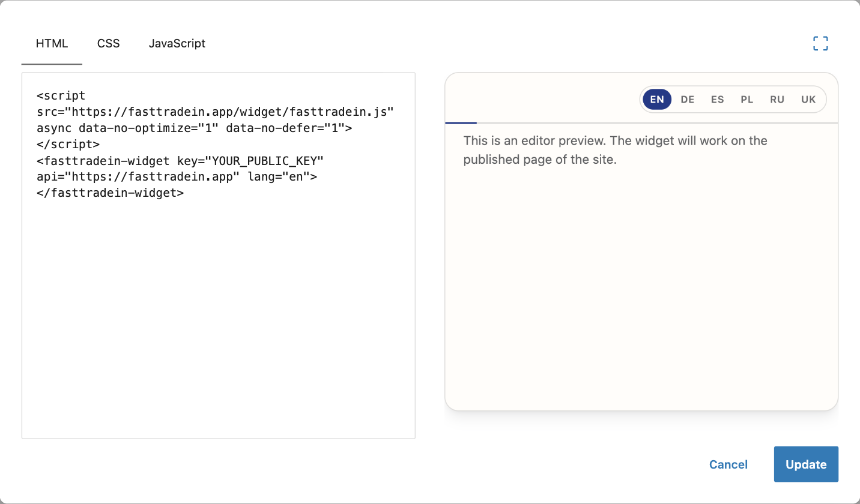Viewport: 860px width, 504px height.
Task: Select UK language in widget preview
Action: (808, 100)
